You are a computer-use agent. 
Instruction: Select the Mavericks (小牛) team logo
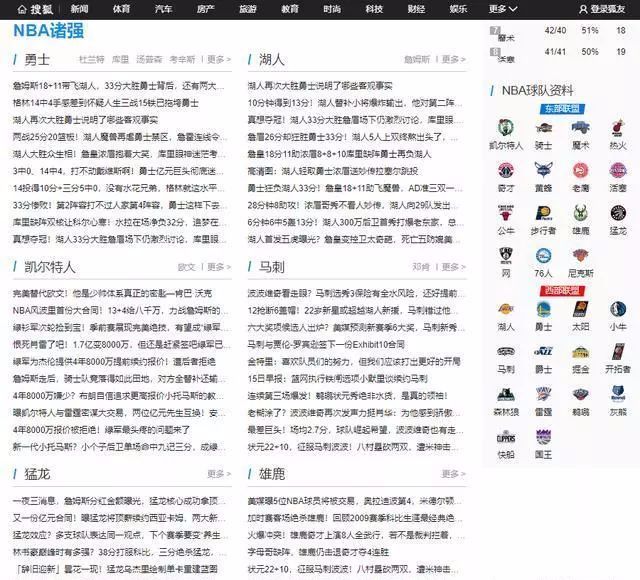618,309
